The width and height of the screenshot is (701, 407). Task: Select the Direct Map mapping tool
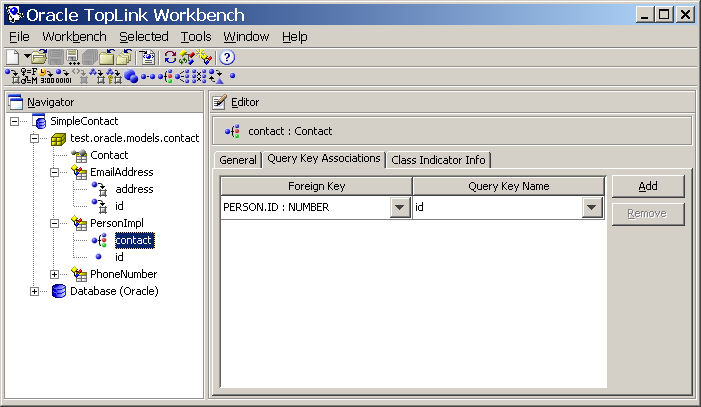pyautogui.click(x=115, y=76)
